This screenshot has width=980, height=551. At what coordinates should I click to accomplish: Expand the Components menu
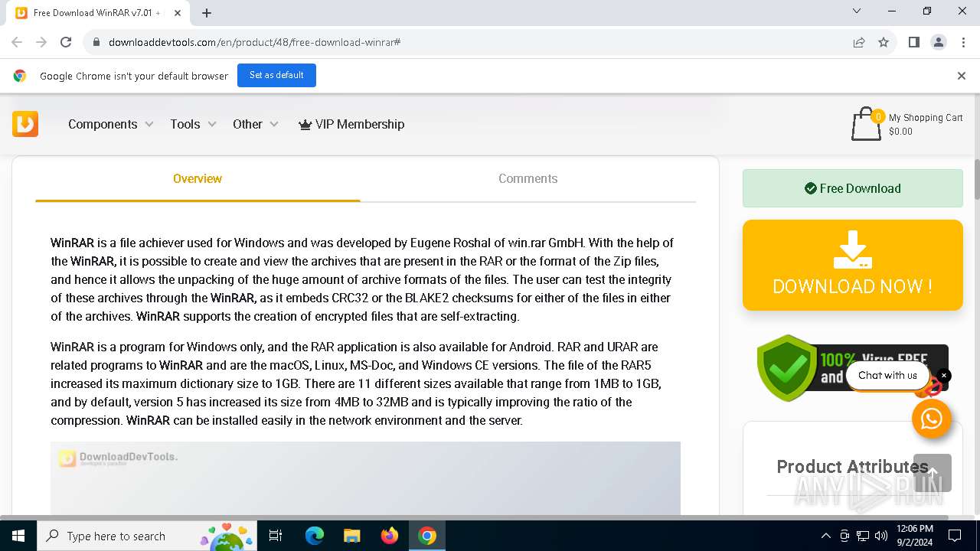(x=110, y=124)
